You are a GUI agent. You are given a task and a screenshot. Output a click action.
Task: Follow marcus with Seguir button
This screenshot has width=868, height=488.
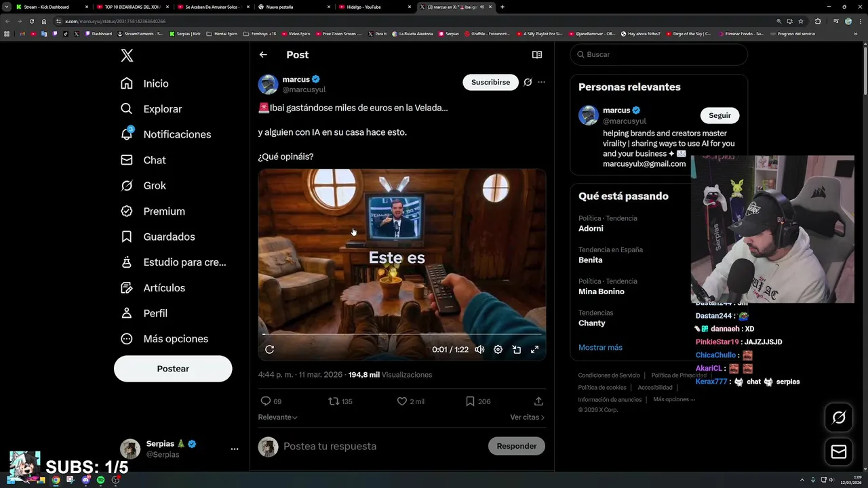(x=719, y=115)
